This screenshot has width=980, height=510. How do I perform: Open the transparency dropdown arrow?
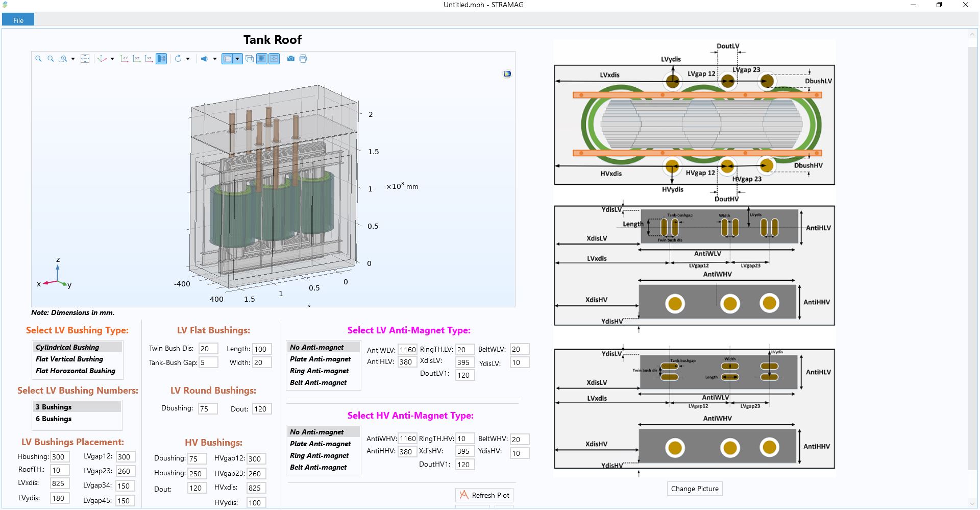[x=237, y=59]
